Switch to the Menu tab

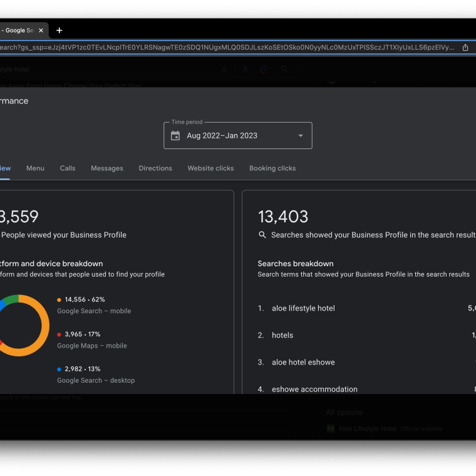35,168
